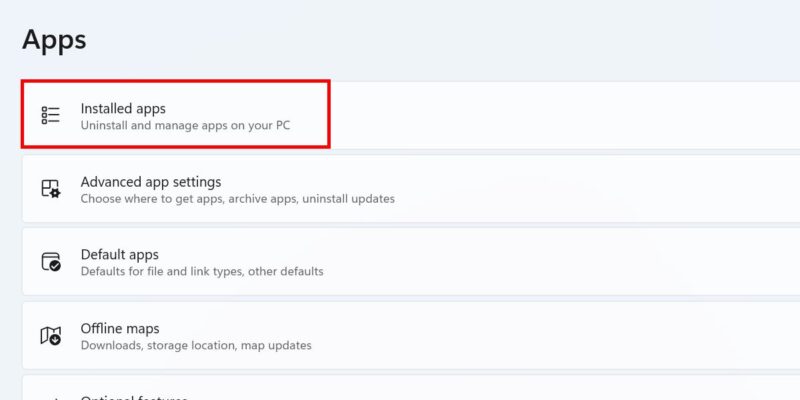Click "Choose where to get apps" description
Image resolution: width=800 pixels, height=400 pixels.
coord(152,198)
